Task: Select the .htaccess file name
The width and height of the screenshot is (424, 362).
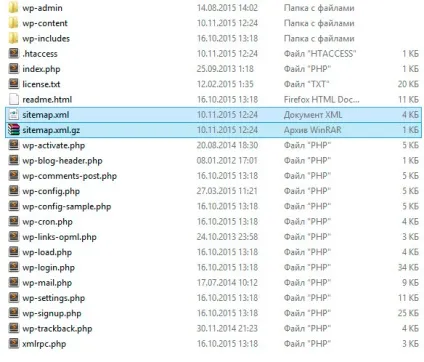Action: (x=40, y=54)
